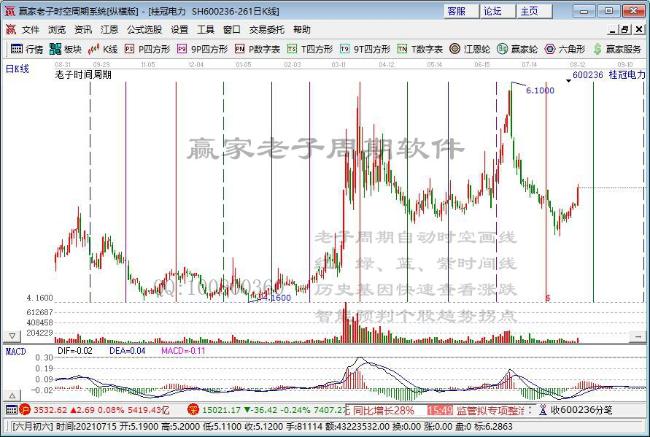Open the 设置 menu
Viewport: 650px width, 437px height.
click(179, 30)
